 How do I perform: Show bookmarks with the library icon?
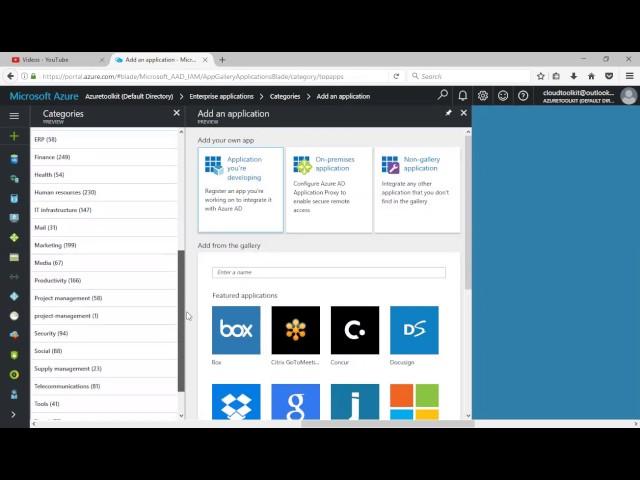tap(556, 76)
